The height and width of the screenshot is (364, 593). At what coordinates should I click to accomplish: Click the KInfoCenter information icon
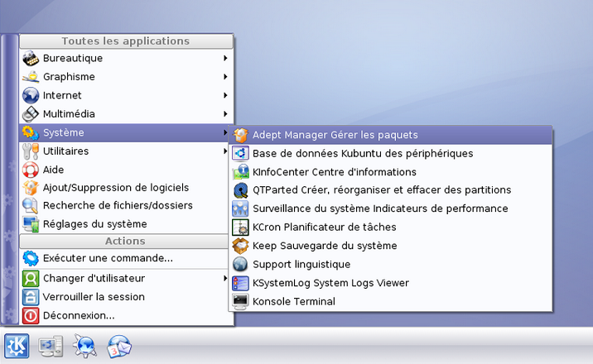tap(240, 172)
